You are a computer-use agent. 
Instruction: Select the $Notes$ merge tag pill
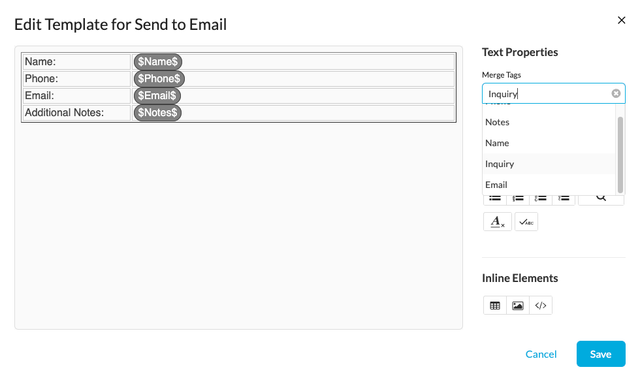tap(157, 113)
